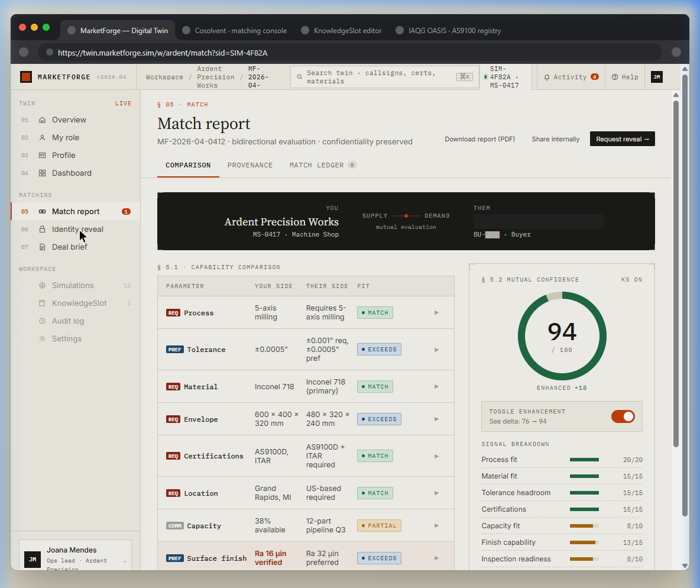Open Audit log via clock icon
Viewport: 700px width, 588px height.
tap(42, 321)
